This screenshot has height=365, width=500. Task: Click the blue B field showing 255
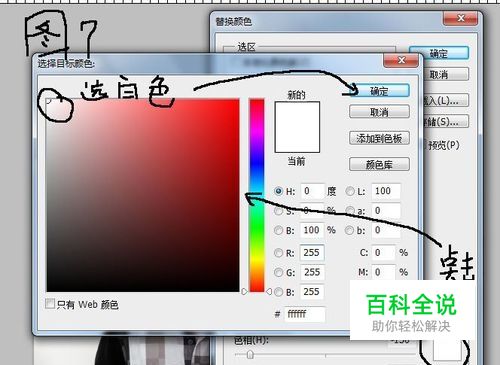click(312, 292)
